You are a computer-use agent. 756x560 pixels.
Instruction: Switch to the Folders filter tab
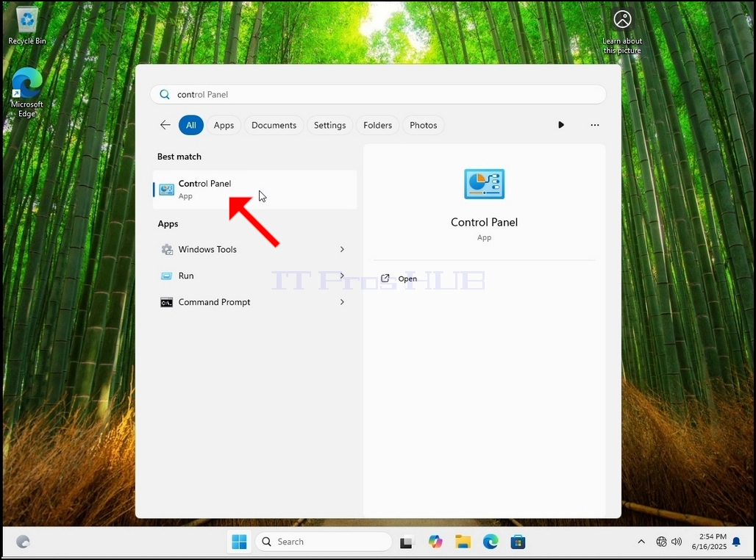point(377,125)
